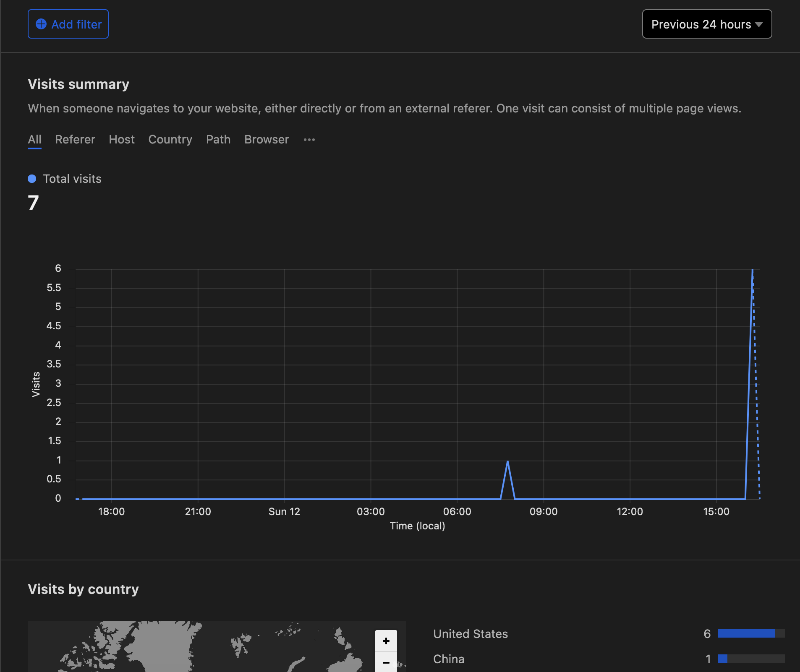Zoom out on the country map
Image resolution: width=800 pixels, height=672 pixels.
(386, 662)
